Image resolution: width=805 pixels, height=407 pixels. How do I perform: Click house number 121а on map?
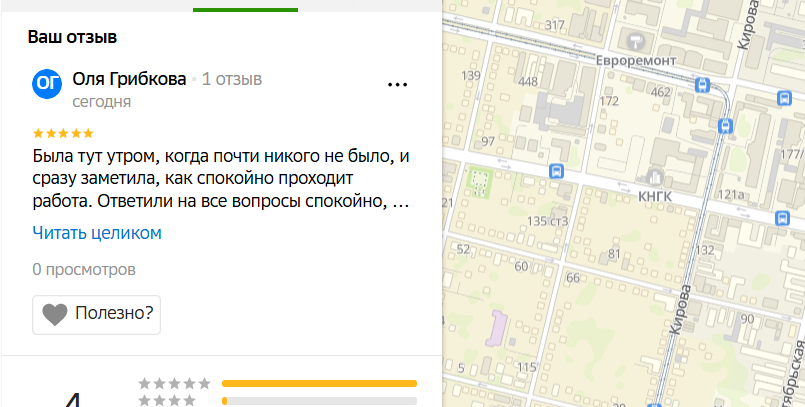point(731,195)
